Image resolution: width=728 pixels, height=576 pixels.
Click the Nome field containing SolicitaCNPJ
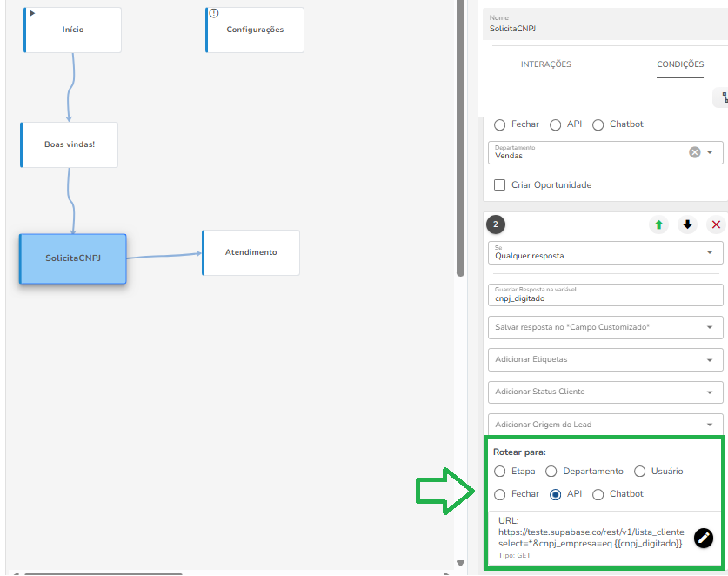(605, 24)
